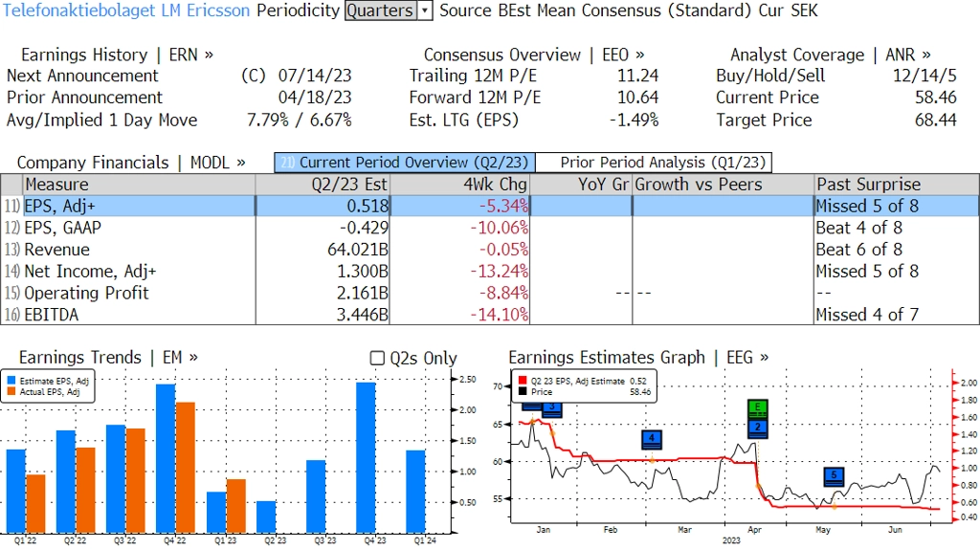Screen dimensions: 980x549
Task: Click Next Announcement date 07/14/23
Action: pyautogui.click(x=314, y=76)
